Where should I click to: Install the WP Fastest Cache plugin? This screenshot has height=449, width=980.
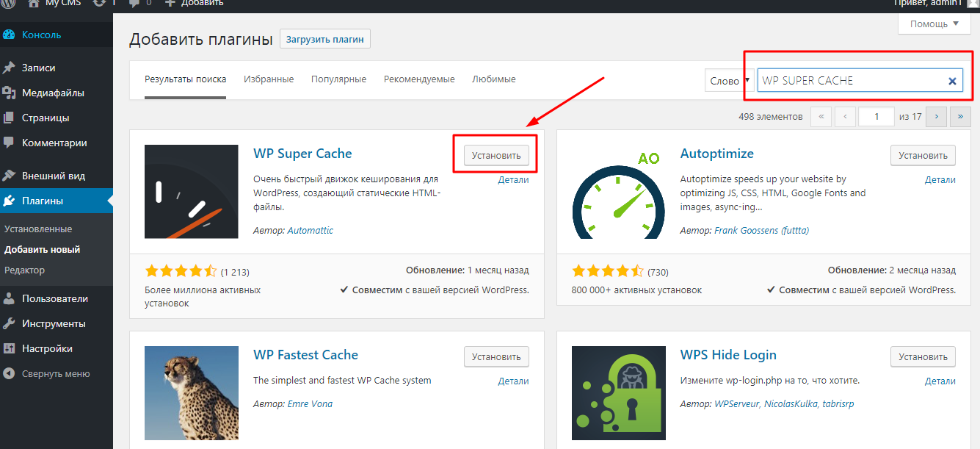point(496,356)
